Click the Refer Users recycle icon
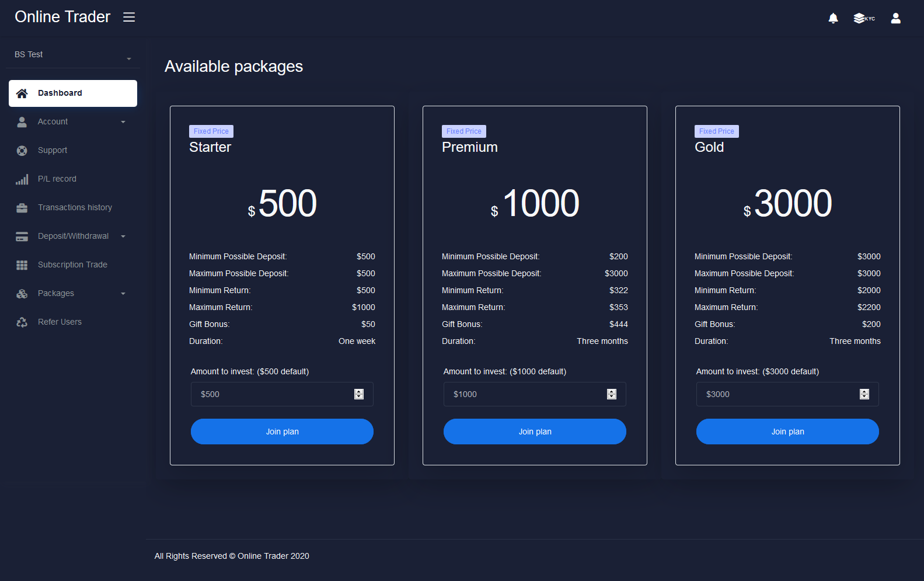Image resolution: width=924 pixels, height=581 pixels. click(22, 322)
